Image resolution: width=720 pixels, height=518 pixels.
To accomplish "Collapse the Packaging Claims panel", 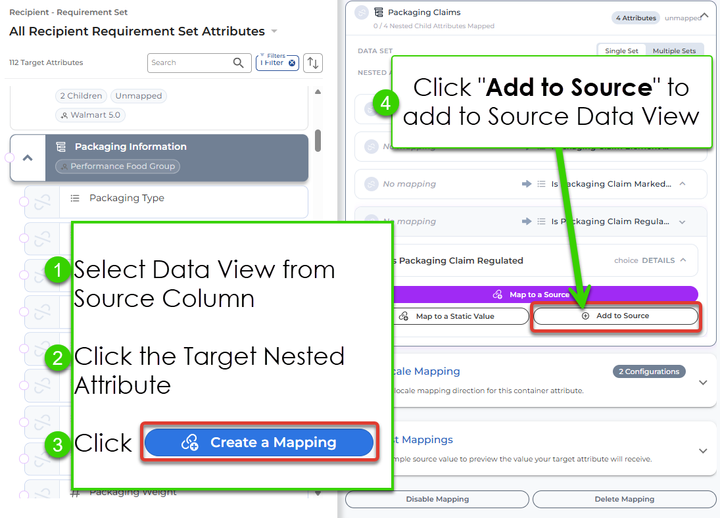I will click(704, 15).
